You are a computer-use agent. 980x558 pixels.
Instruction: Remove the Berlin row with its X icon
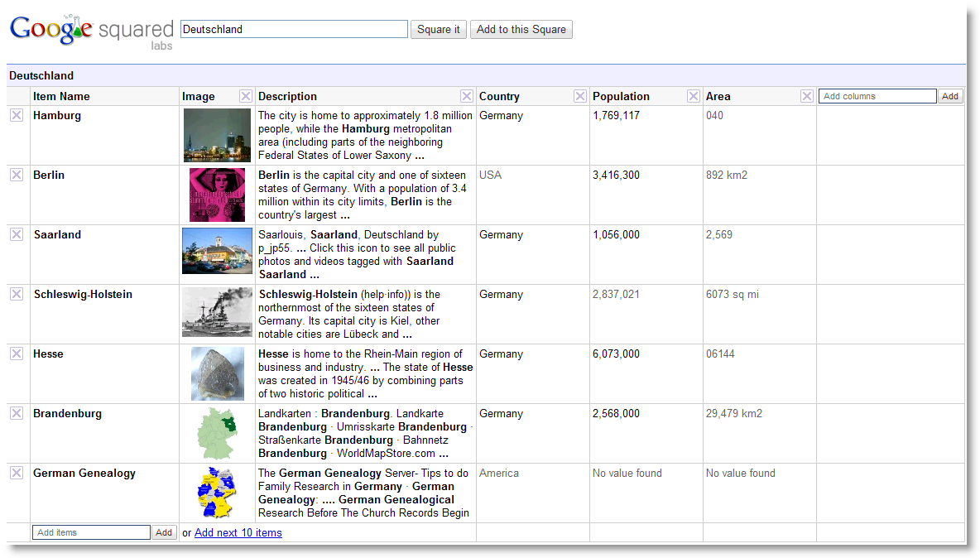coord(17,175)
